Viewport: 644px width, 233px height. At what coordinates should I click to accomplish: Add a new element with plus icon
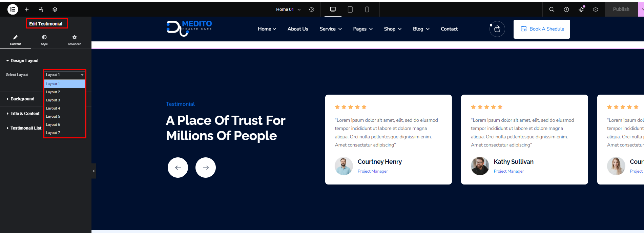27,9
